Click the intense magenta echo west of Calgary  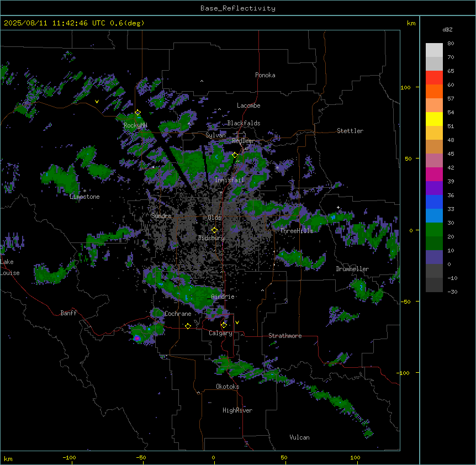[x=137, y=338]
